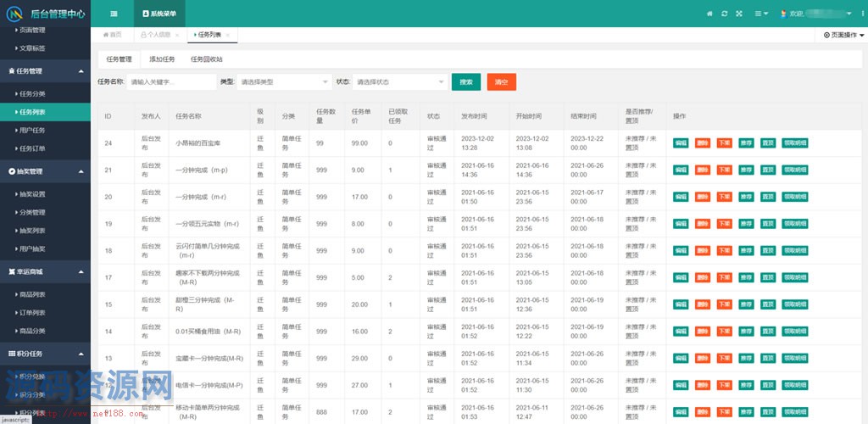Close the 个人信息 tab
This screenshot has width=868, height=424.
[177, 35]
